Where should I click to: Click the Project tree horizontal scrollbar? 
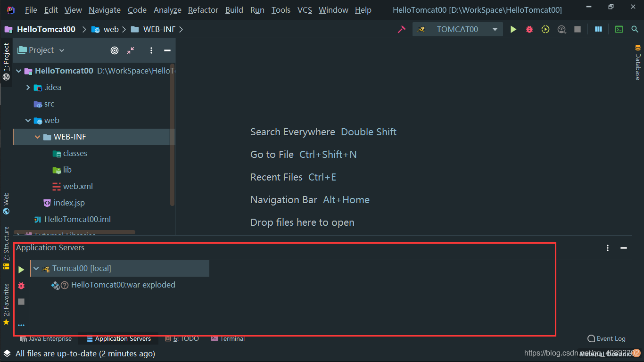click(x=75, y=232)
